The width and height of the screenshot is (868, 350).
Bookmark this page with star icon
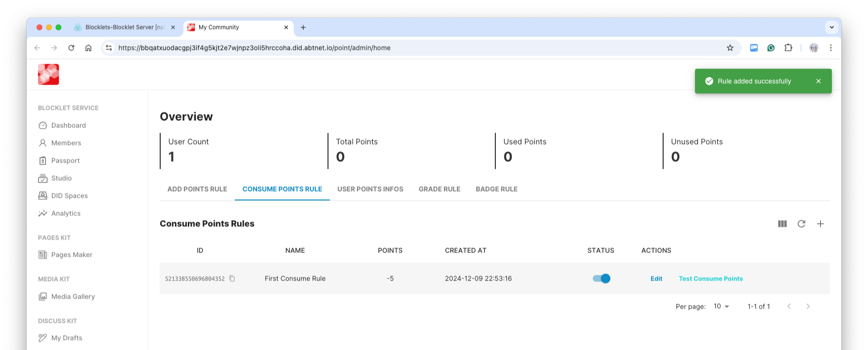pyautogui.click(x=730, y=48)
